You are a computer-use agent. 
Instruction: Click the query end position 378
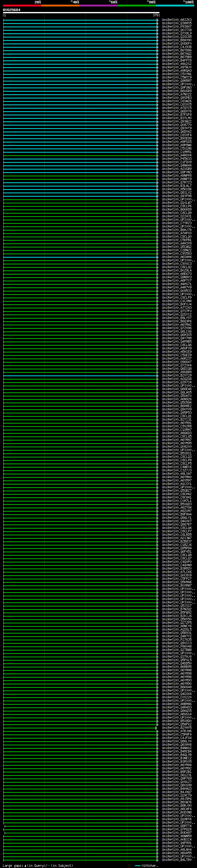(x=155, y=15)
